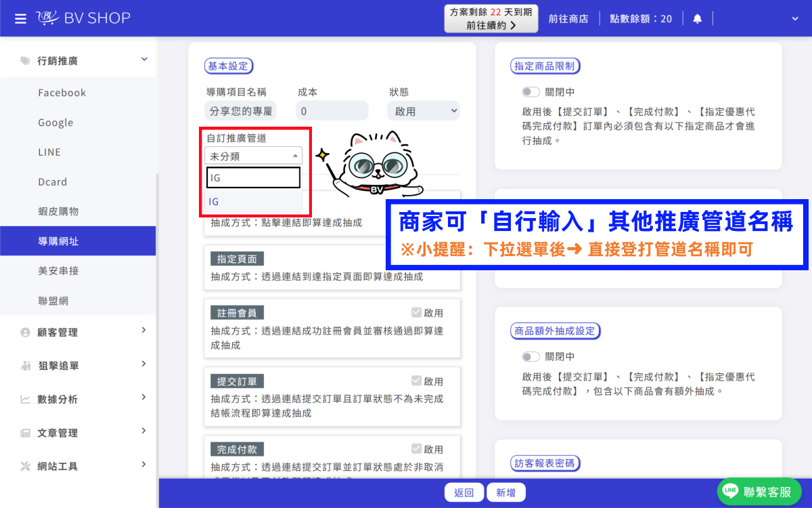Open 蝦皮購物 in the sidebar
812x508 pixels.
point(59,211)
